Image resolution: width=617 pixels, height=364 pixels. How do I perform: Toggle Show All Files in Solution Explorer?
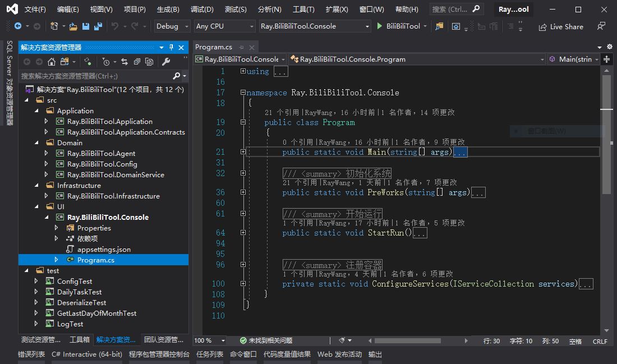pos(149,62)
